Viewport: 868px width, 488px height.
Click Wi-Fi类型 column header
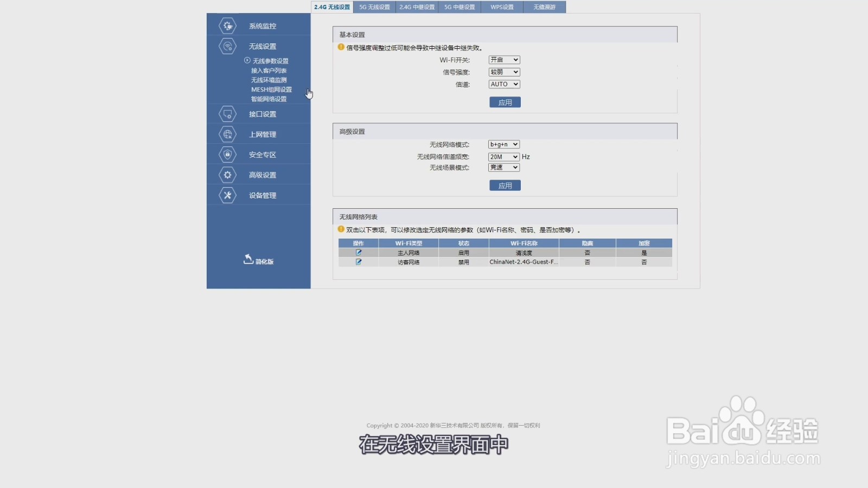coord(409,243)
